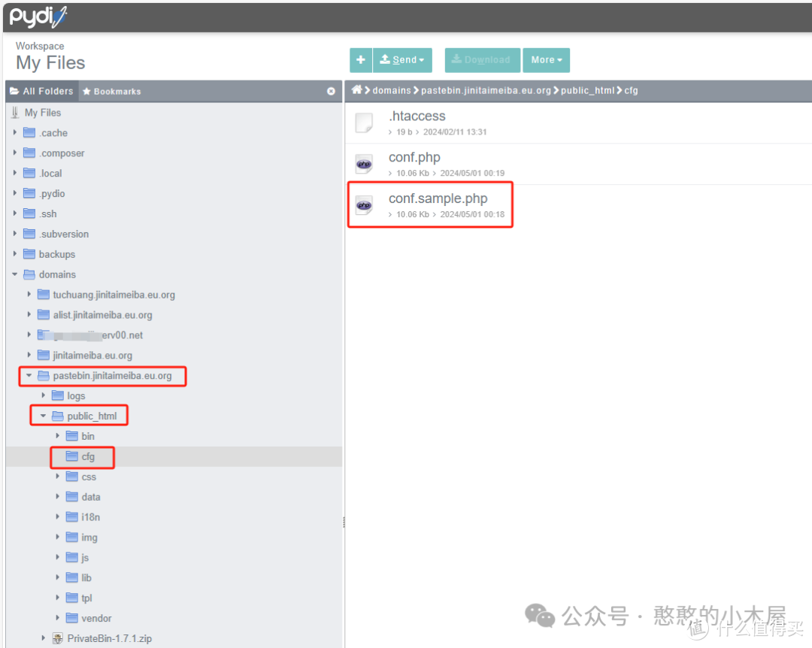
Task: Expand the .cache folder arrow
Action: coord(15,132)
